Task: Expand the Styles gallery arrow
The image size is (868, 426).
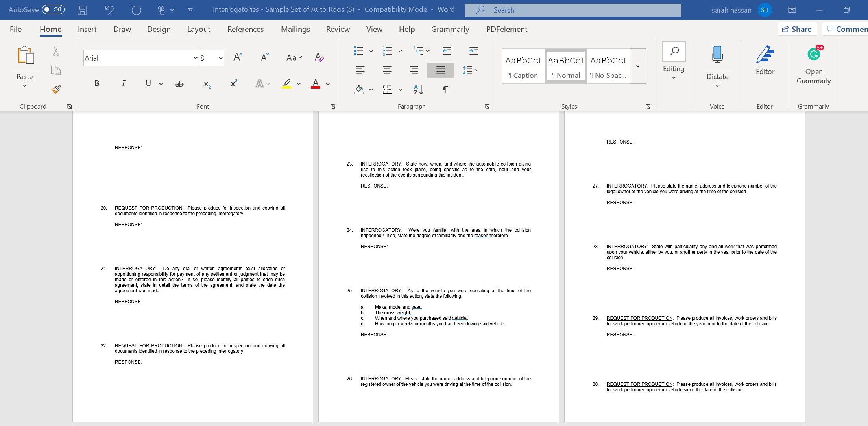Action: point(638,66)
